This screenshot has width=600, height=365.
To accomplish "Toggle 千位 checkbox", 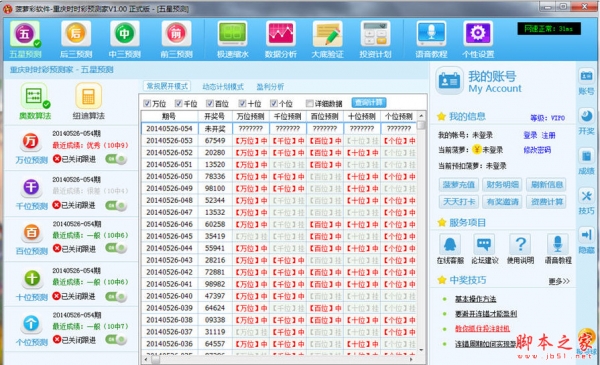I will (178, 103).
